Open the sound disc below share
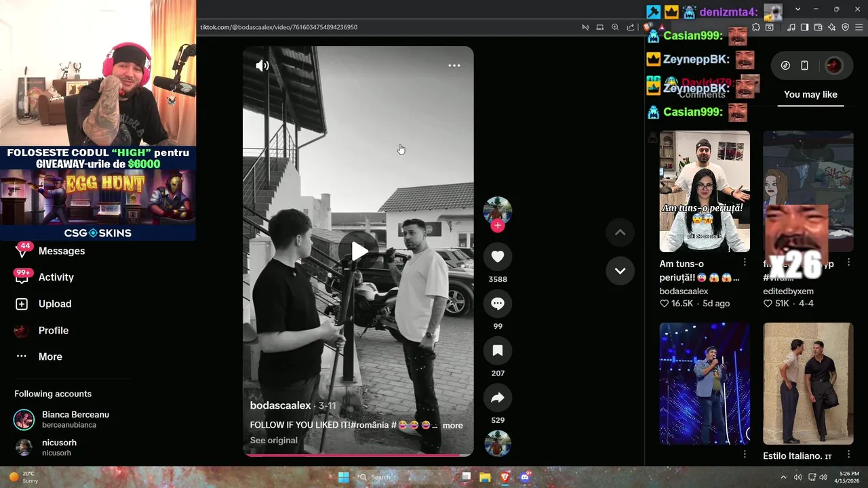Image resolution: width=868 pixels, height=488 pixels. point(498,444)
